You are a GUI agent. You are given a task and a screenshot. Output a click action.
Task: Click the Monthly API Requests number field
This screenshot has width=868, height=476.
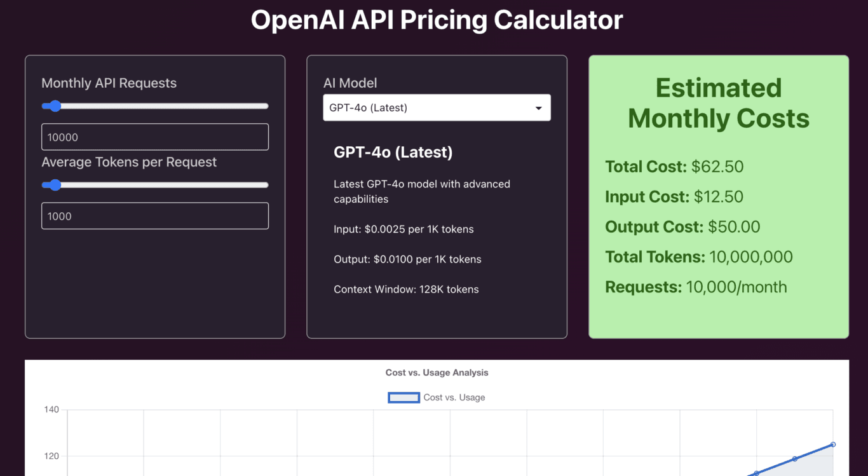(154, 137)
